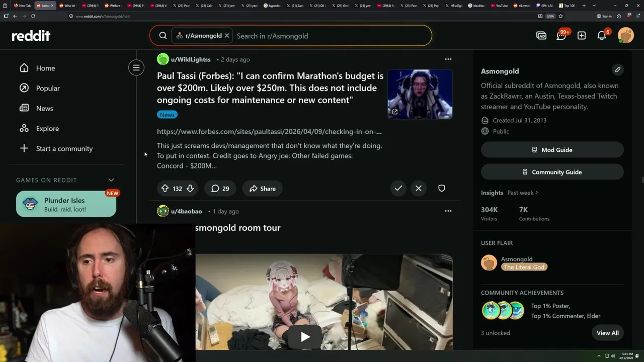Image resolution: width=644 pixels, height=362 pixels.
Task: Click the community achievements badge icons
Action: (x=503, y=311)
